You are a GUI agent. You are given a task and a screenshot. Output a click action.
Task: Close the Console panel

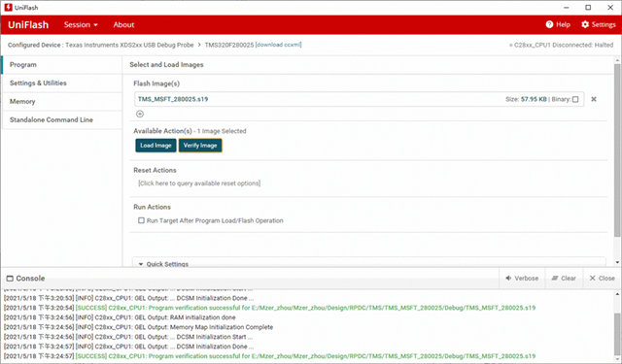point(602,278)
